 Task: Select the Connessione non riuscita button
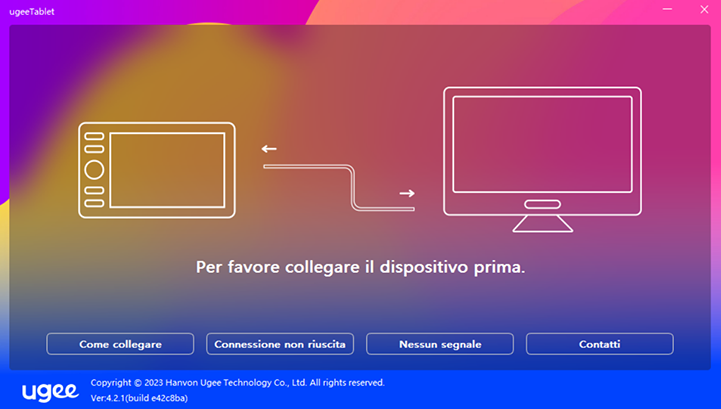pyautogui.click(x=280, y=344)
